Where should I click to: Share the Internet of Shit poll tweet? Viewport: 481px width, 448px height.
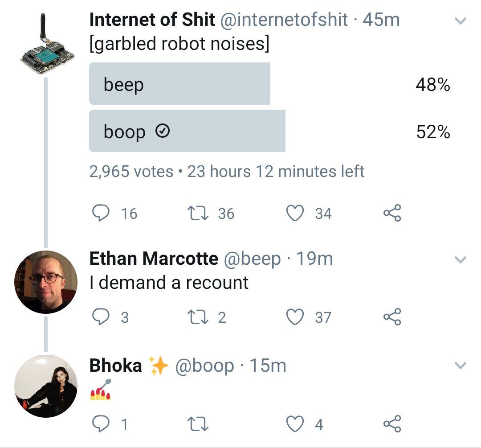click(x=392, y=213)
